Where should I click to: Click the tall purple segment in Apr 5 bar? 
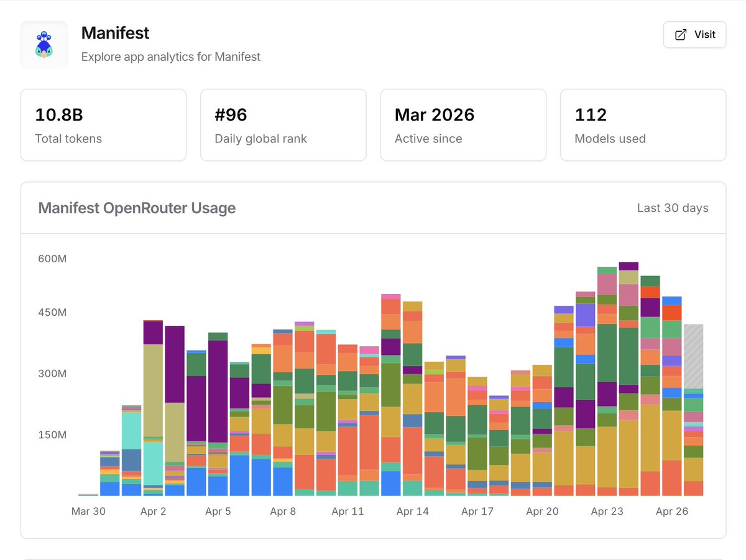218,391
